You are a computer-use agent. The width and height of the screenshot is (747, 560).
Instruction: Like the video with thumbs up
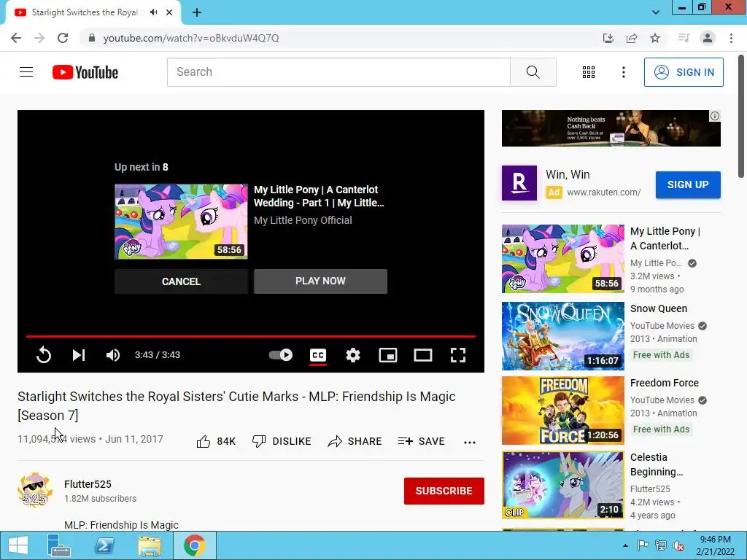(x=216, y=441)
